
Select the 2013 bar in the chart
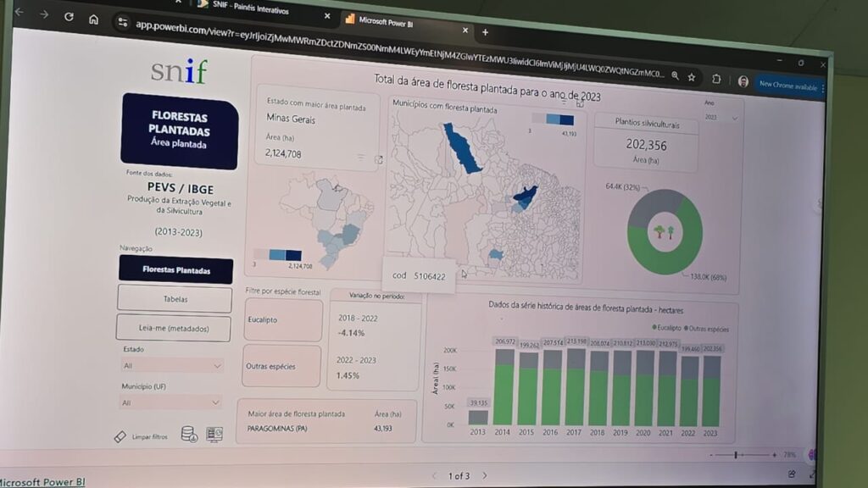click(478, 417)
